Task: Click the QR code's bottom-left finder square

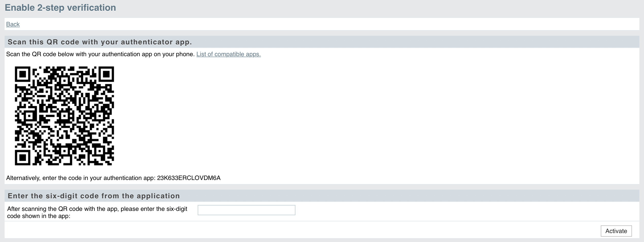Action: pos(23,158)
